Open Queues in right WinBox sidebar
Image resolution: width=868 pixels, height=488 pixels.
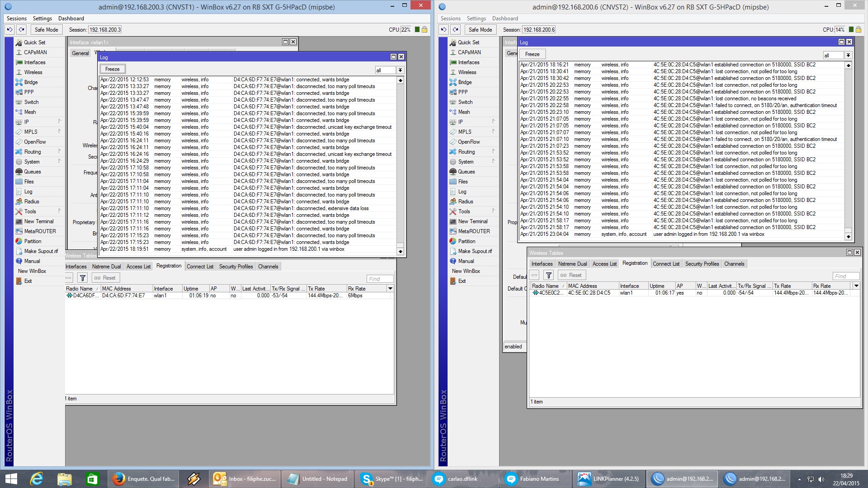(x=466, y=172)
